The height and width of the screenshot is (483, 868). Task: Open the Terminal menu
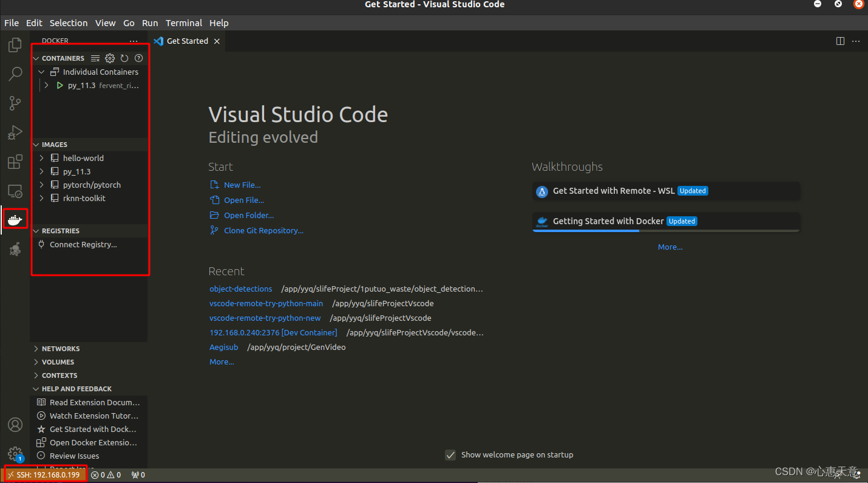click(184, 23)
